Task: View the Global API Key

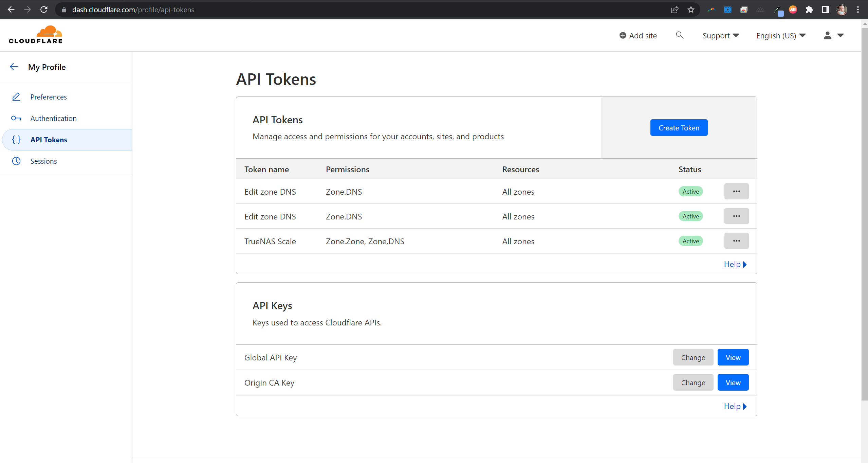Action: [x=733, y=357]
